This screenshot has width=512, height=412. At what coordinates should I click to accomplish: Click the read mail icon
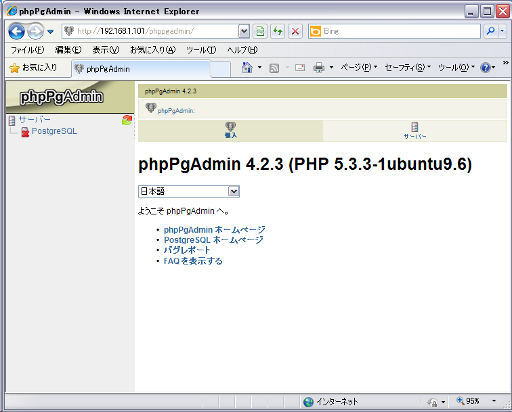tap(300, 68)
